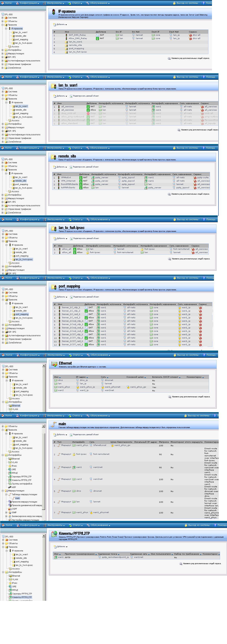
Task: Click the wan1_phys_gw gateway icon in Ethernet table
Action: 128,387
